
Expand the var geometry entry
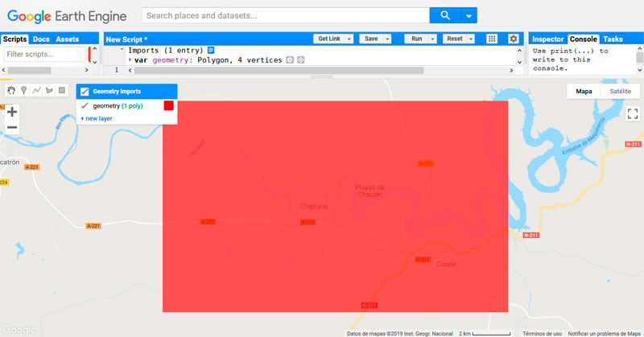tap(130, 60)
